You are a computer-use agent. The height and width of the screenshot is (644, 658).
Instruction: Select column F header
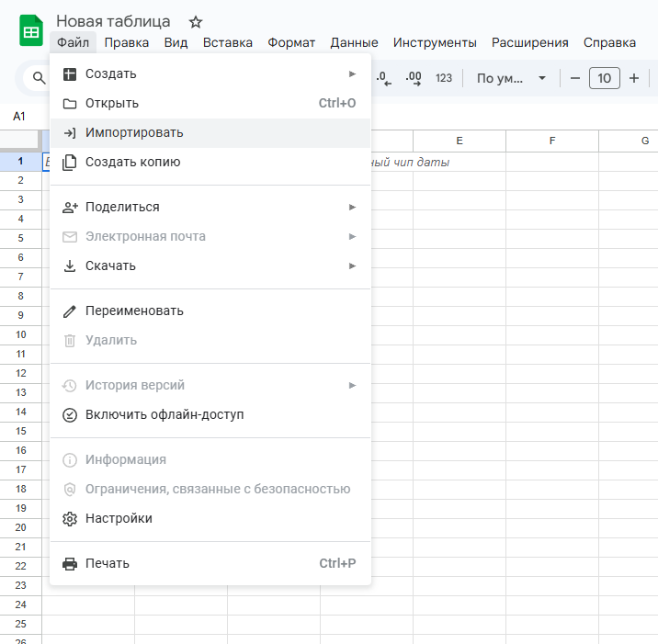(x=552, y=141)
